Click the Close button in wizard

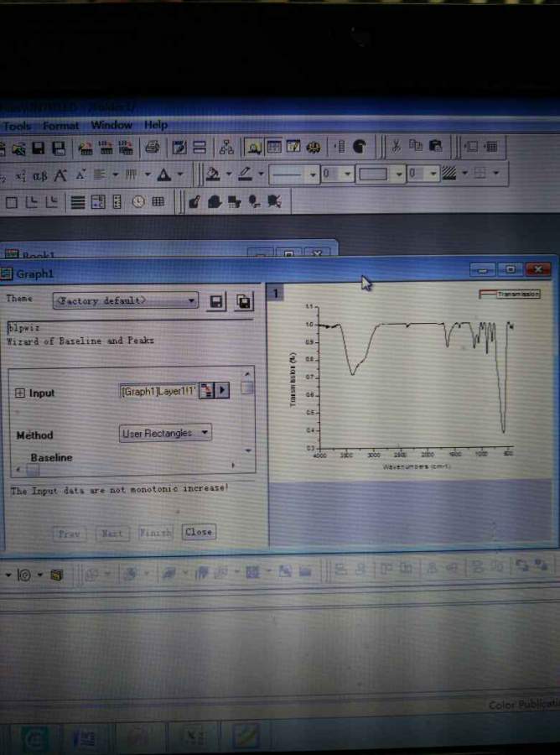(x=199, y=532)
